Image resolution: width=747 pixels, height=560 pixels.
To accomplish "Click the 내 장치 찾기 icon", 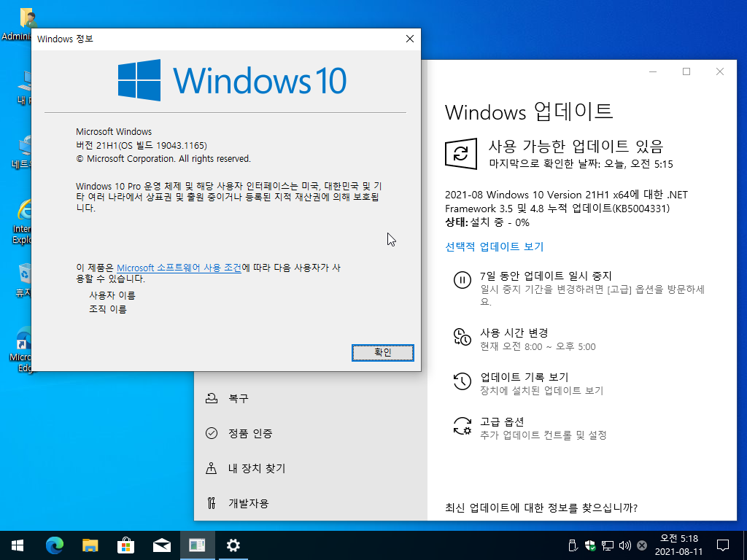I will coord(211,468).
